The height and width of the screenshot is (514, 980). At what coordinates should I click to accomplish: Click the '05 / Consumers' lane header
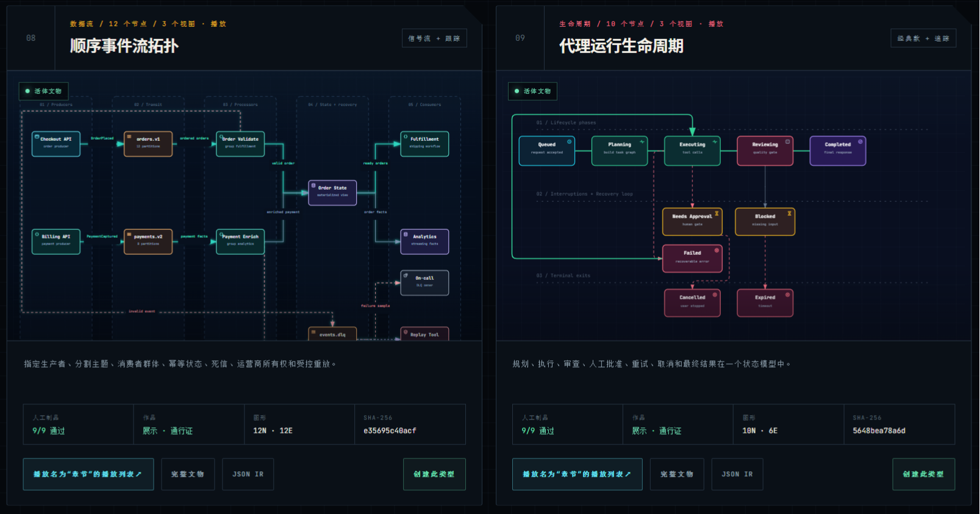(424, 105)
